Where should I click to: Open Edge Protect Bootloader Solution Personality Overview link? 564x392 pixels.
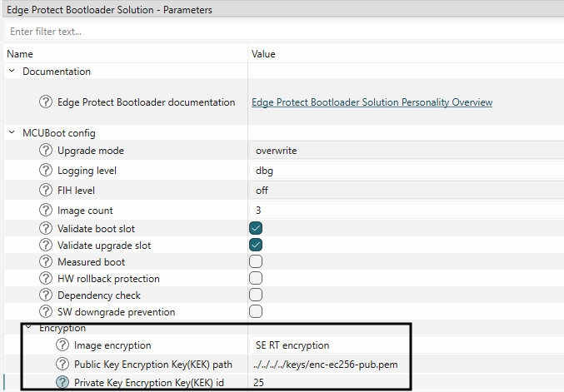point(372,102)
